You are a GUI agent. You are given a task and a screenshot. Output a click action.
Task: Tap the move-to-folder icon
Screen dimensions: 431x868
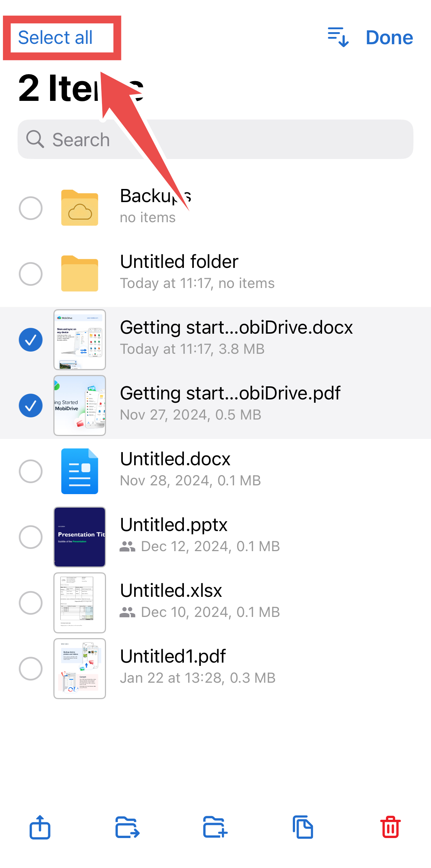(127, 827)
